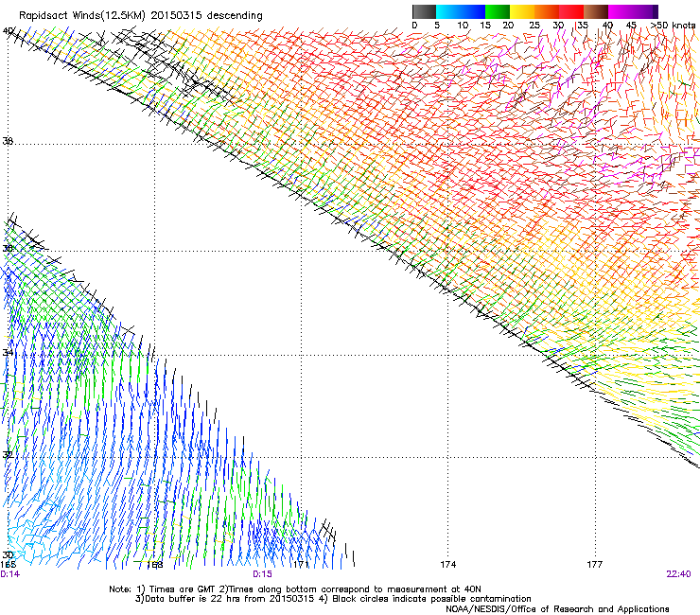Viewport: 700px width, 615px height.
Task: Click the longitude label '177'
Action: (595, 565)
